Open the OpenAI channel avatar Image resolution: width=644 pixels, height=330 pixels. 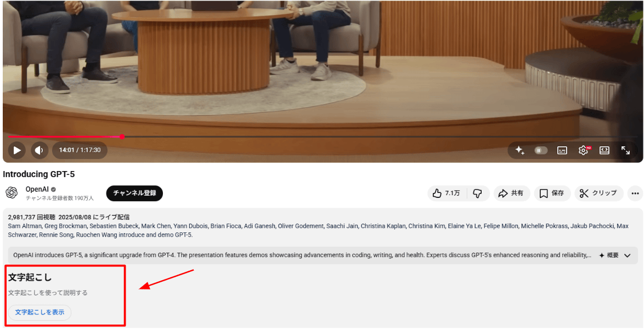[12, 192]
